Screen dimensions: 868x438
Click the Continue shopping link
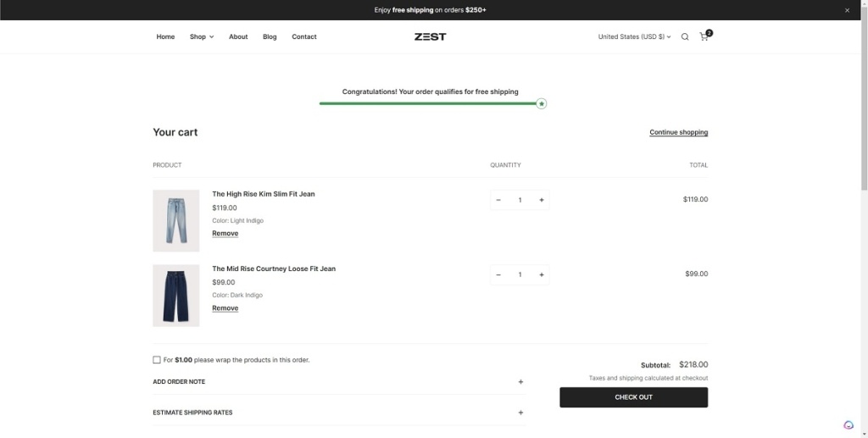click(678, 132)
